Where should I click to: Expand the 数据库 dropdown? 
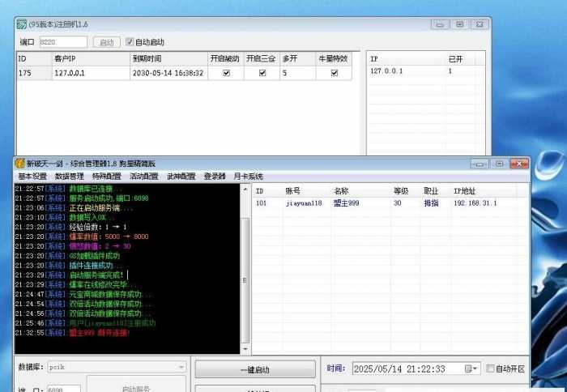tap(181, 369)
